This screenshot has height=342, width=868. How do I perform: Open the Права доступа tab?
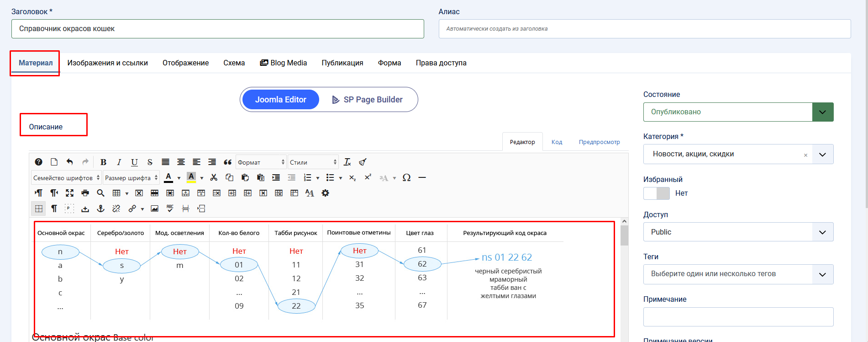441,63
